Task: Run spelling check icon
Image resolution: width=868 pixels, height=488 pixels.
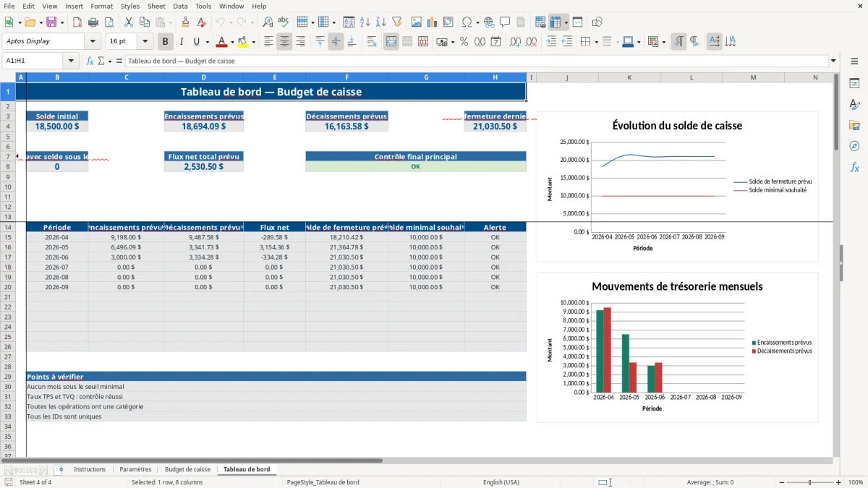Action: (283, 22)
